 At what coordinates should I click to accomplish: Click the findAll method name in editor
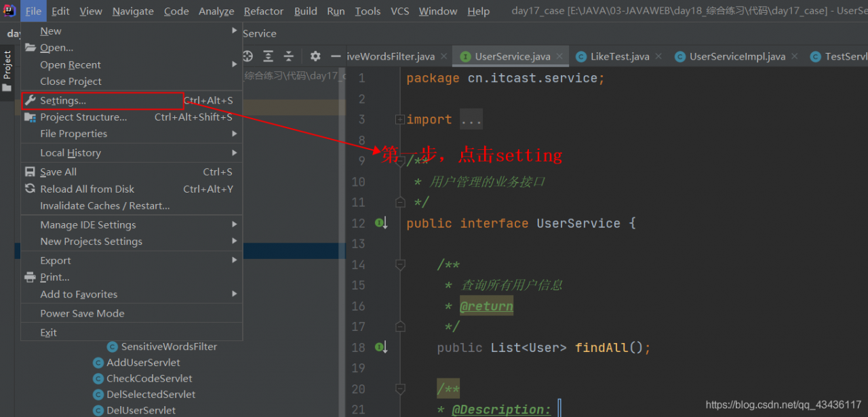click(x=601, y=348)
